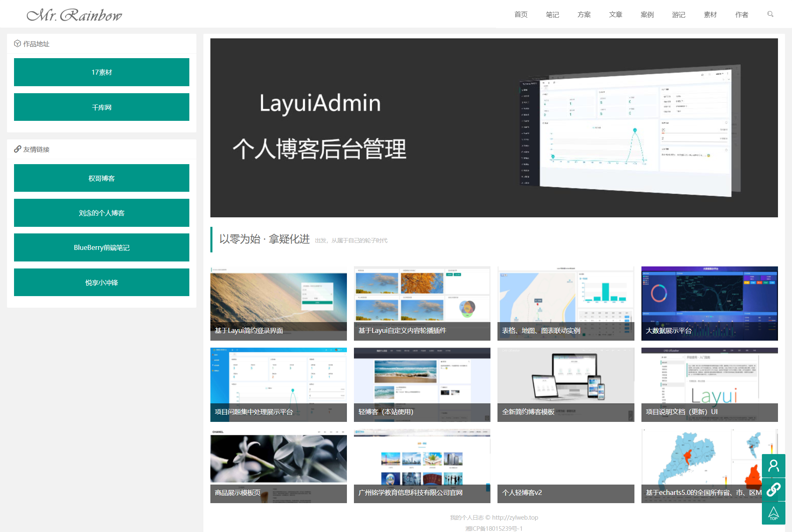The image size is (792, 532).
Task: Open the 游记 menu item
Action: point(679,15)
